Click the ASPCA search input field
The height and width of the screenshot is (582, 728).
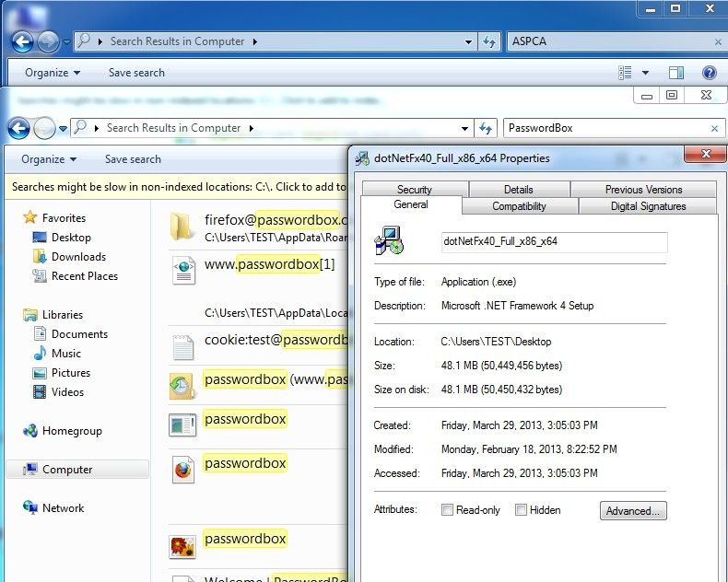611,41
